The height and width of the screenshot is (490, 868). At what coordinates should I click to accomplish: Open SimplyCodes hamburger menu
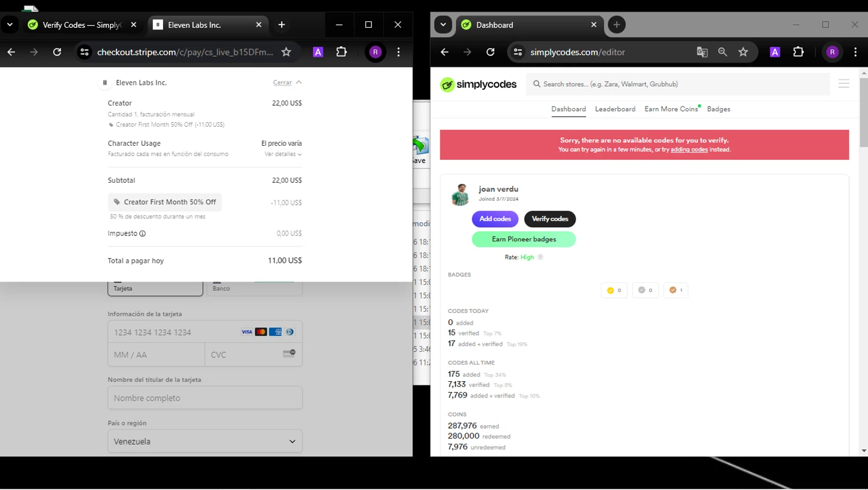tap(844, 84)
